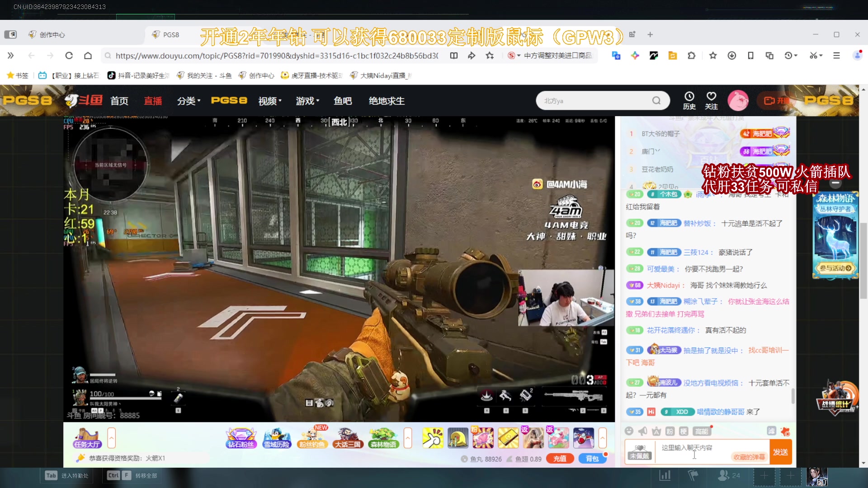Open the favorites star icon in toolbar
Screen dimensions: 868x488
(x=713, y=56)
